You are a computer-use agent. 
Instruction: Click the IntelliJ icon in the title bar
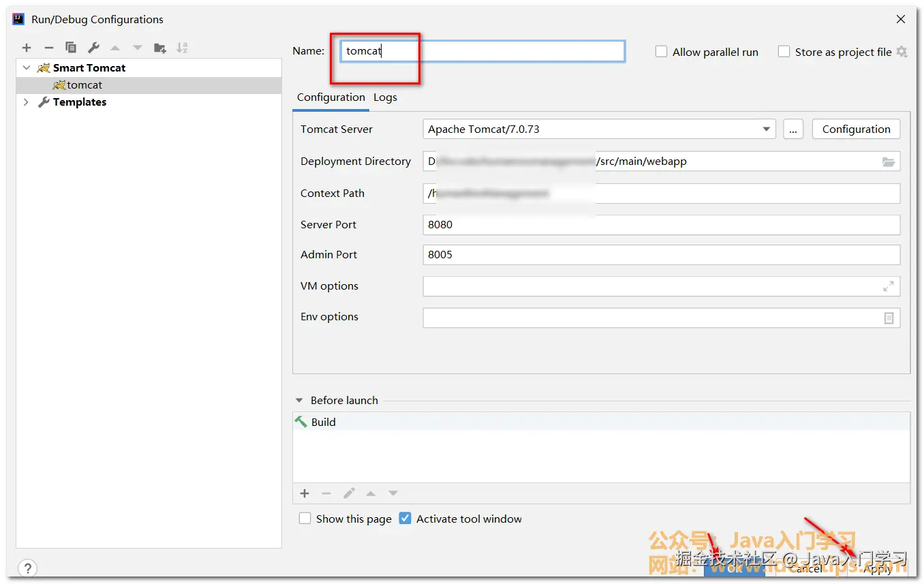pyautogui.click(x=19, y=19)
